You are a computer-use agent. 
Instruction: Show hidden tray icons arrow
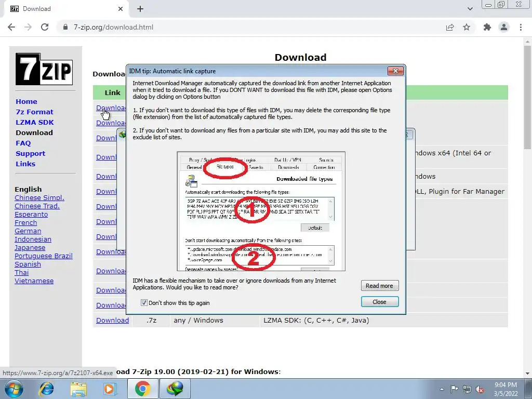click(x=442, y=389)
